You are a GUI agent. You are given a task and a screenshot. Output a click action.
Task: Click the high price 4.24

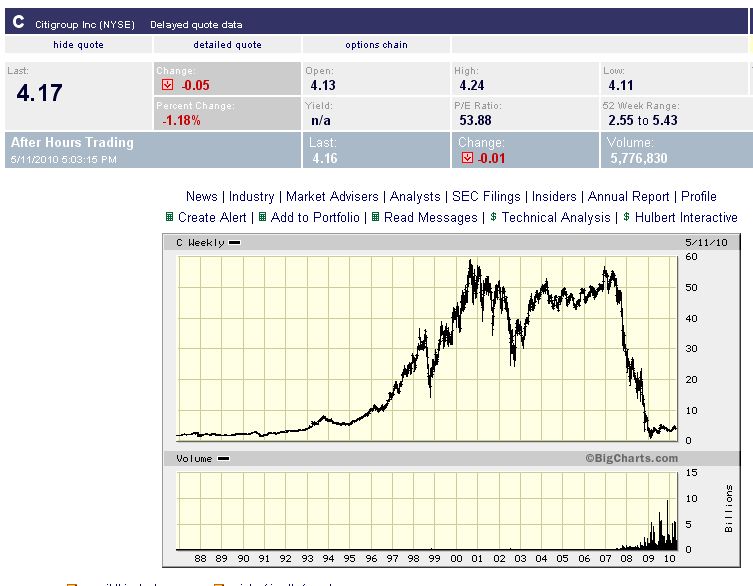coord(472,85)
